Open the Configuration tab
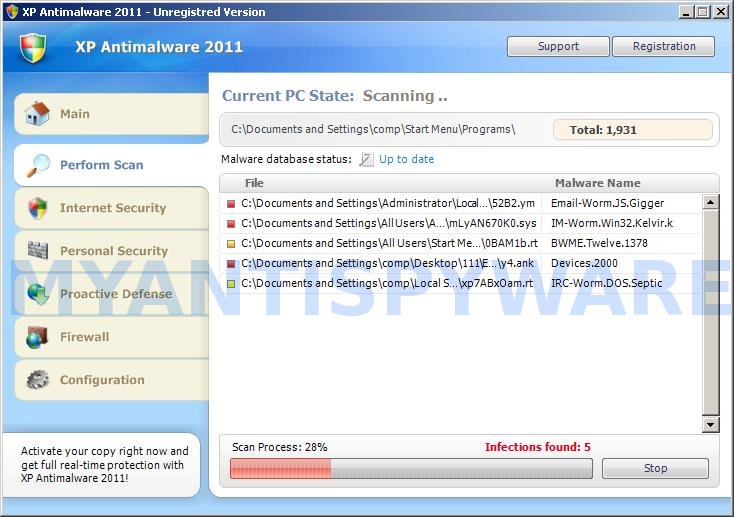Image resolution: width=734 pixels, height=517 pixels. point(111,380)
